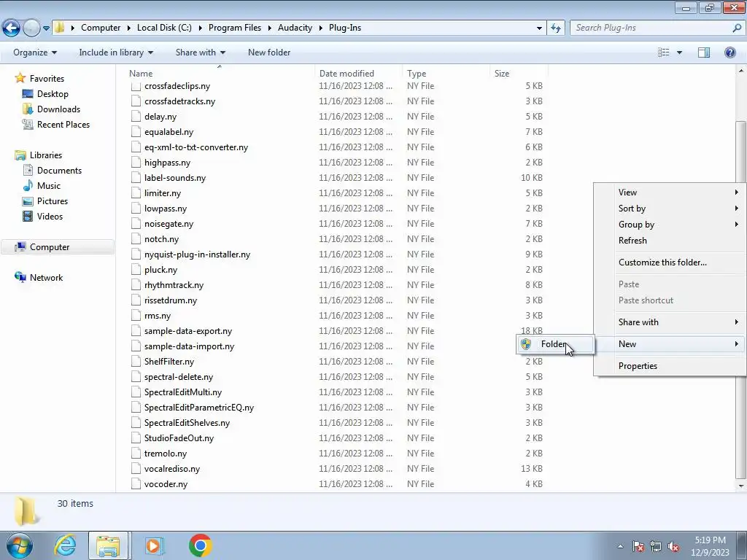Open the recent pages dropdown arrow
Viewport: 747px width, 560px height.
(x=46, y=28)
